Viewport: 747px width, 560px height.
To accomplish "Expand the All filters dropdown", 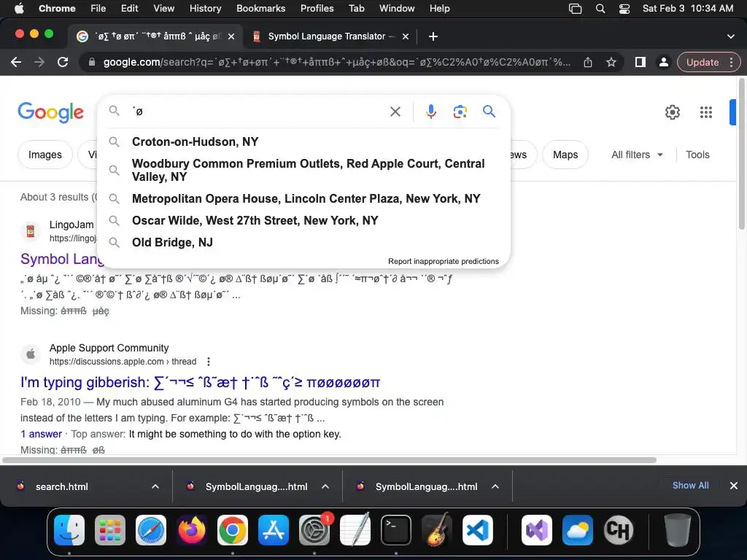I will (x=637, y=155).
